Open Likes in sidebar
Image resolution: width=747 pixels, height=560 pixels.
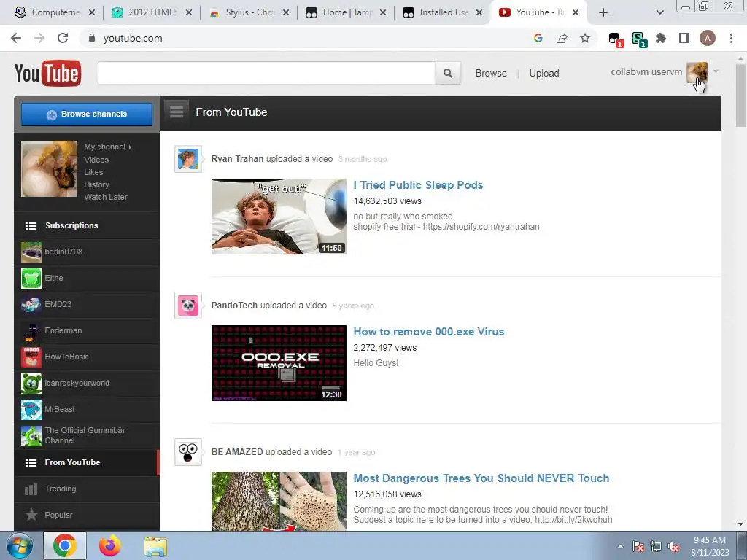(93, 172)
